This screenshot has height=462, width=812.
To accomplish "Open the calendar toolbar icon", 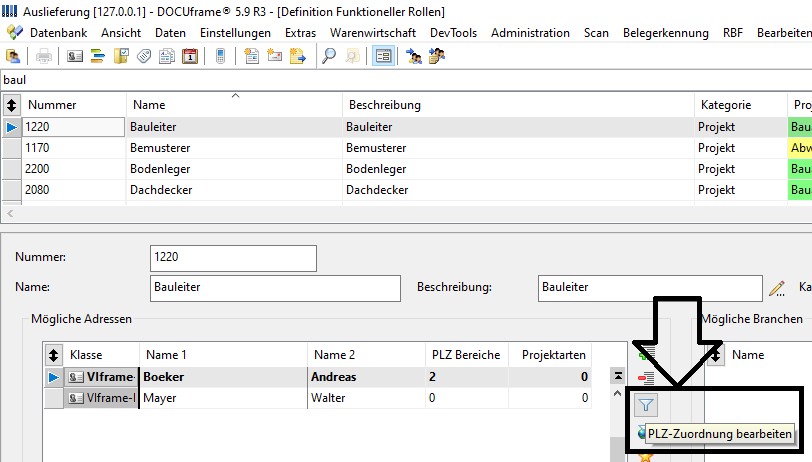I will click(x=190, y=56).
